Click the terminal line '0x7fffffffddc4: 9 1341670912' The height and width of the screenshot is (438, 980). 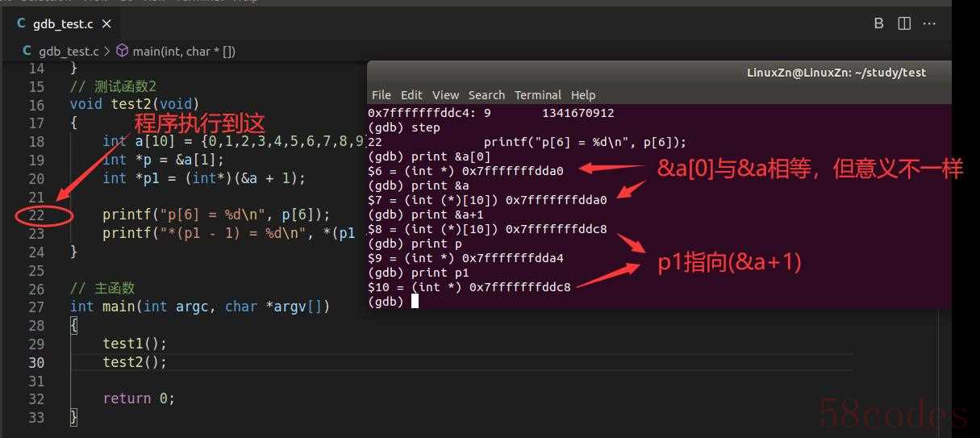click(x=490, y=113)
